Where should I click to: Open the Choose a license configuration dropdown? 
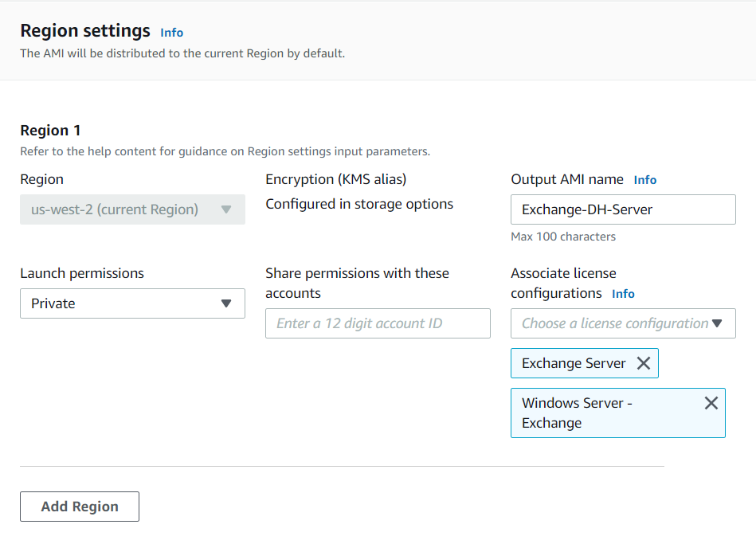623,323
